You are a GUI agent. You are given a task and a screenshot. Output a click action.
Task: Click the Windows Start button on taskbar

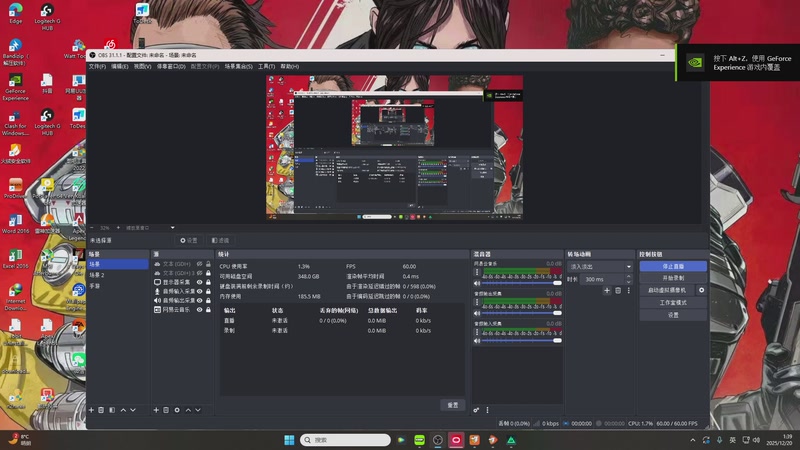click(x=289, y=440)
